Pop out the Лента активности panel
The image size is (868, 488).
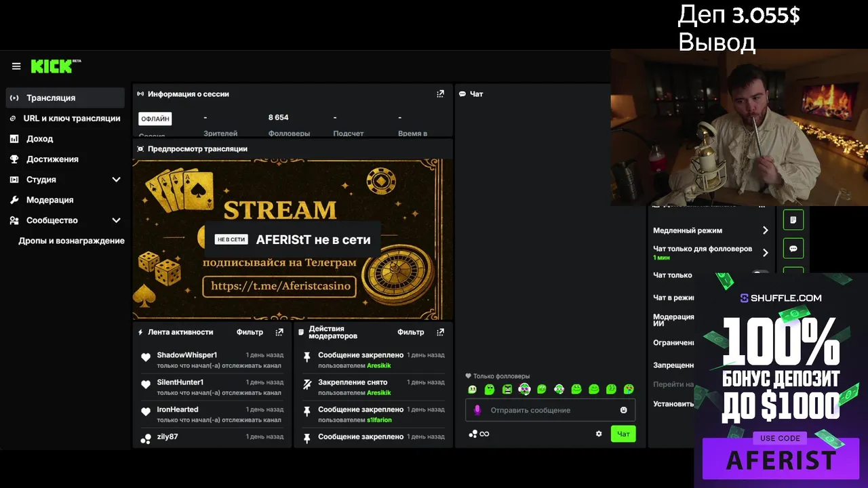pos(279,332)
